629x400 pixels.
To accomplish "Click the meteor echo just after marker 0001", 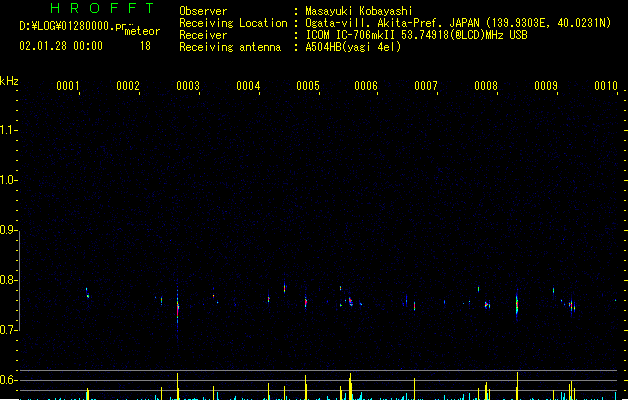I will tap(87, 293).
